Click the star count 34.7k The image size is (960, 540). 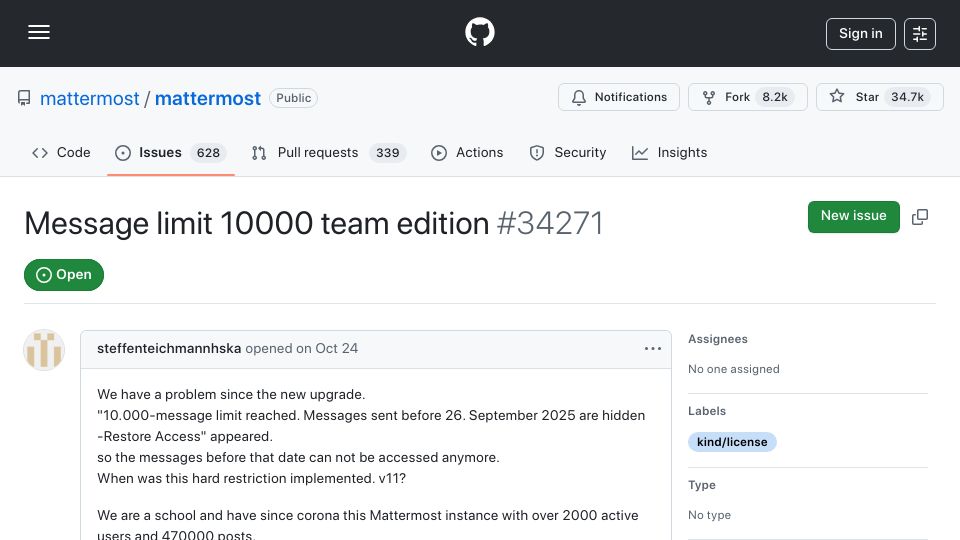pos(907,97)
